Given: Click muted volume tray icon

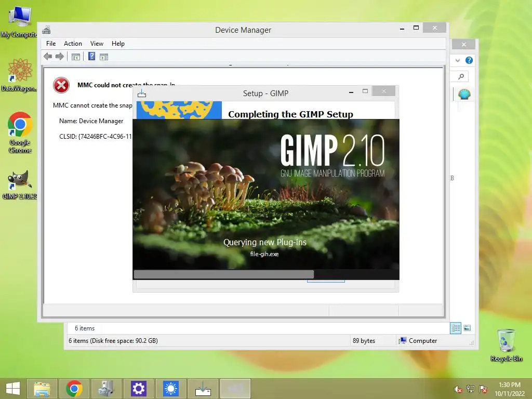Looking at the screenshot, I should click(458, 389).
